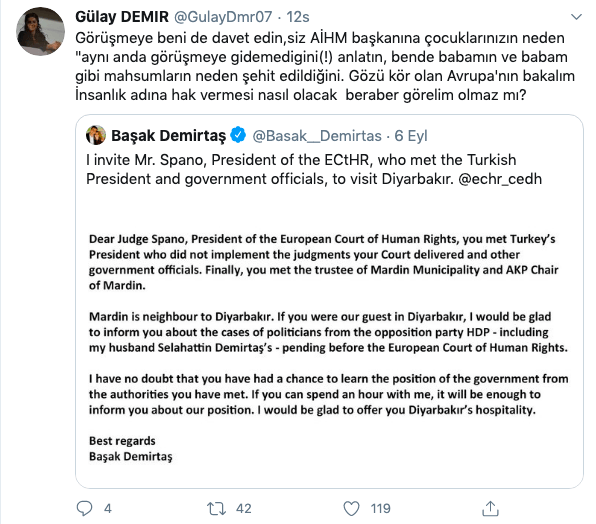Retweet this tweet using the arrows icon
The height and width of the screenshot is (524, 596).
tap(216, 508)
